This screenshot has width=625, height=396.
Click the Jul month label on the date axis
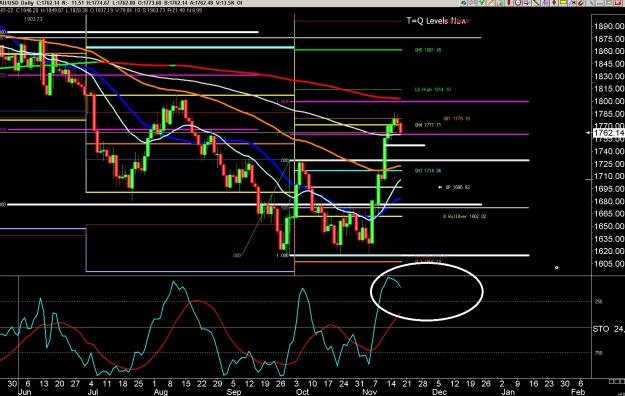93,392
